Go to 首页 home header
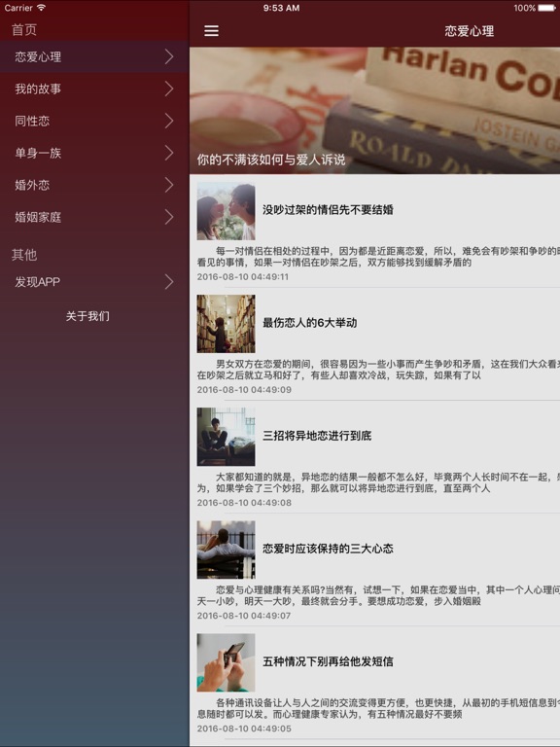This screenshot has width=560, height=747. pyautogui.click(x=24, y=29)
